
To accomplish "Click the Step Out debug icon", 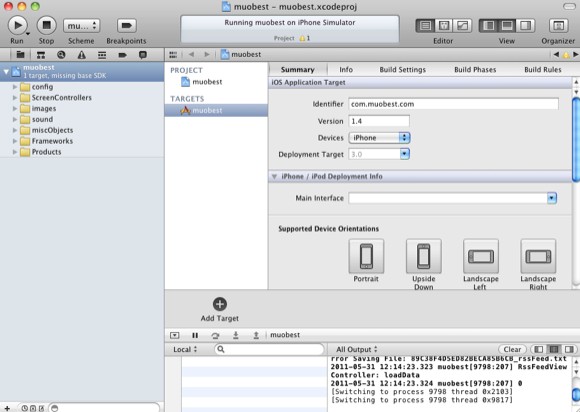I will click(256, 335).
